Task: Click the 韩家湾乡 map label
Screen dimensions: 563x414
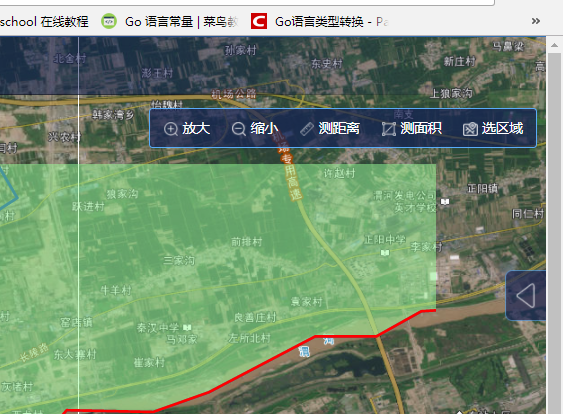Action: click(113, 115)
